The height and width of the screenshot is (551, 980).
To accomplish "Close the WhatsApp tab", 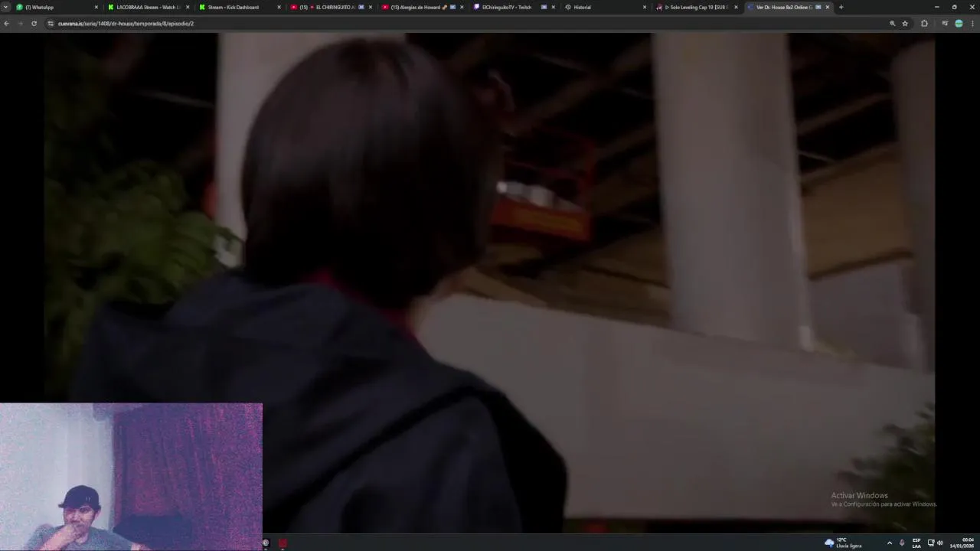I will click(x=96, y=7).
